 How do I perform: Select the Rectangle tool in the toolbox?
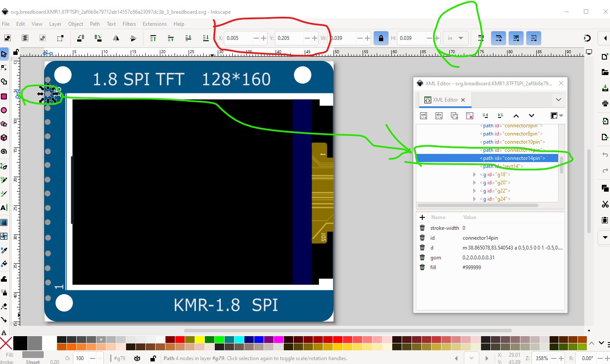[x=4, y=96]
